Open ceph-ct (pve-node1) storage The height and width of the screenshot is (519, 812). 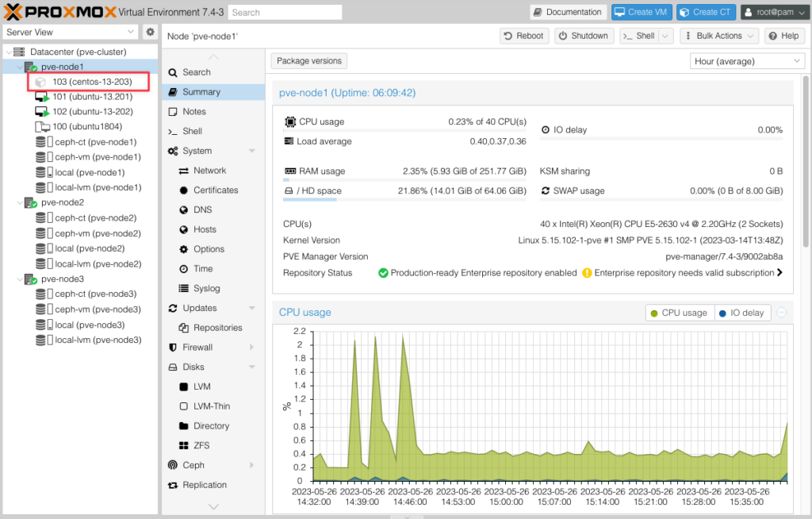coord(96,142)
